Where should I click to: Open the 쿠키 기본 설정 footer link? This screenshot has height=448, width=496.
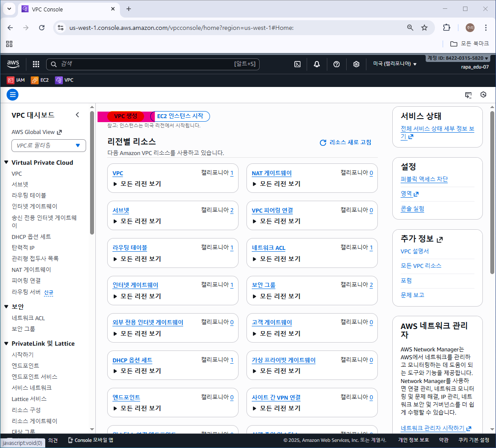pyautogui.click(x=474, y=440)
